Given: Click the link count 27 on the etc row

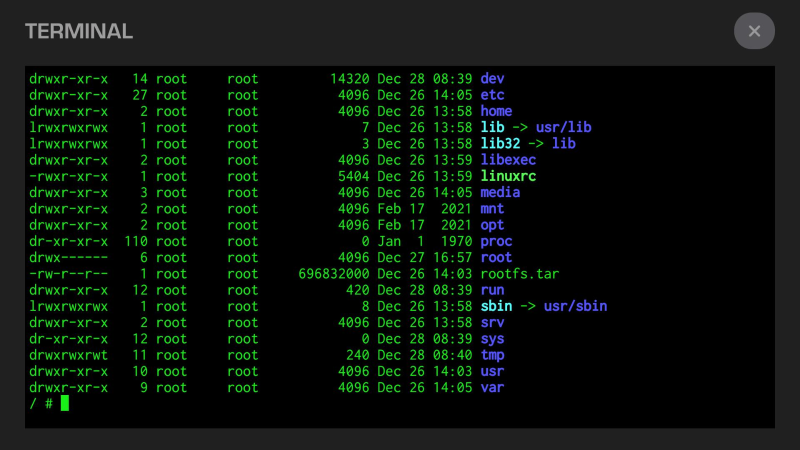Looking at the screenshot, I should pos(140,95).
